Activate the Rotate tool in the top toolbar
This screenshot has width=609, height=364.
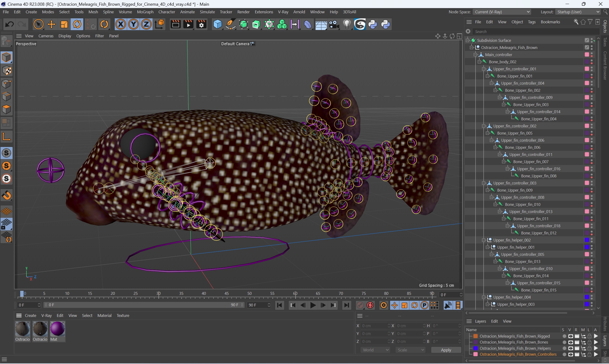77,24
